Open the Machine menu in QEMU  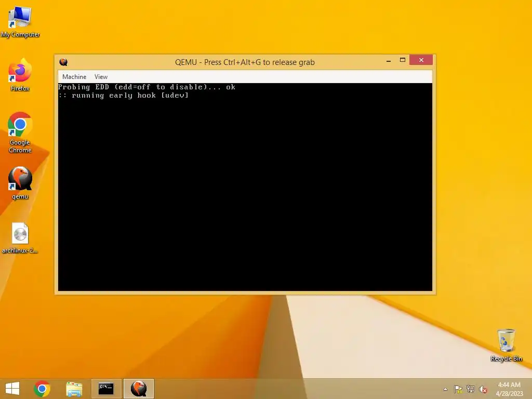point(74,77)
